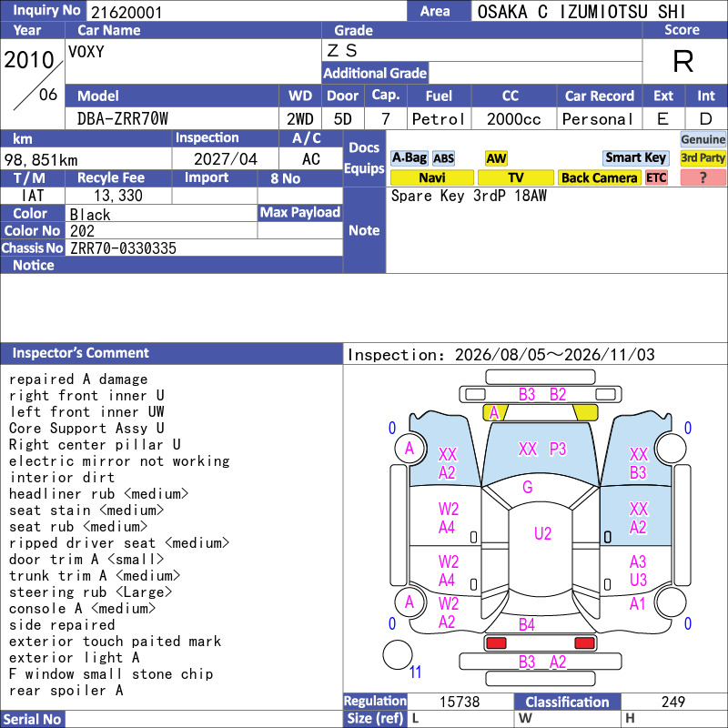
Task: Select comment 'electric mirror not working'
Action: (x=119, y=461)
